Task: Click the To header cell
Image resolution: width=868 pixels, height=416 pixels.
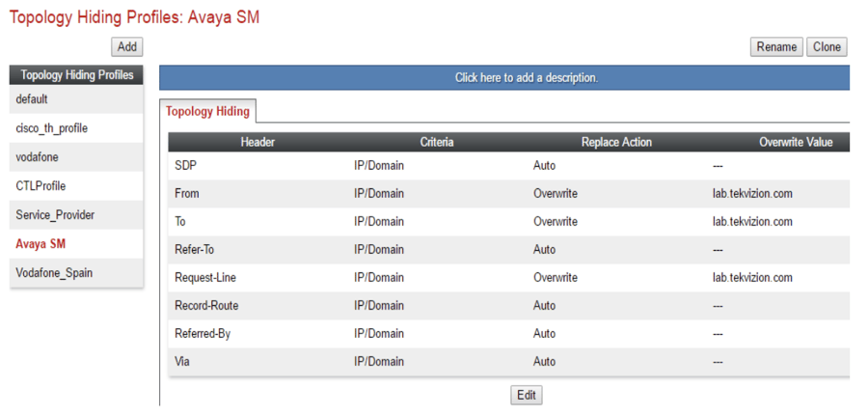Action: (x=180, y=222)
